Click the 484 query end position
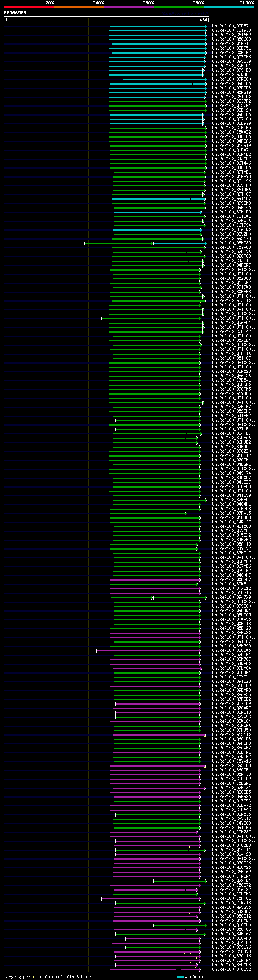 [203, 20]
